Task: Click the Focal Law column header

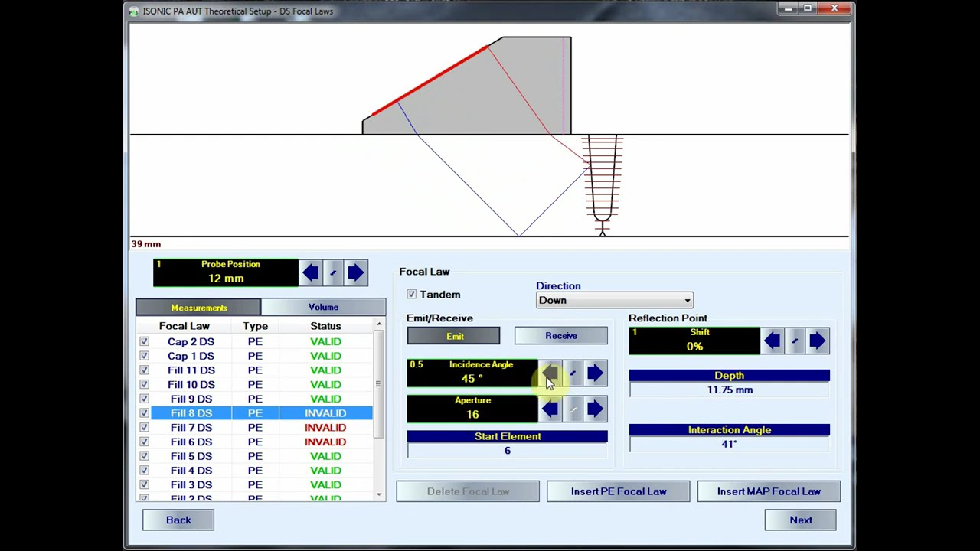Action: pyautogui.click(x=184, y=326)
